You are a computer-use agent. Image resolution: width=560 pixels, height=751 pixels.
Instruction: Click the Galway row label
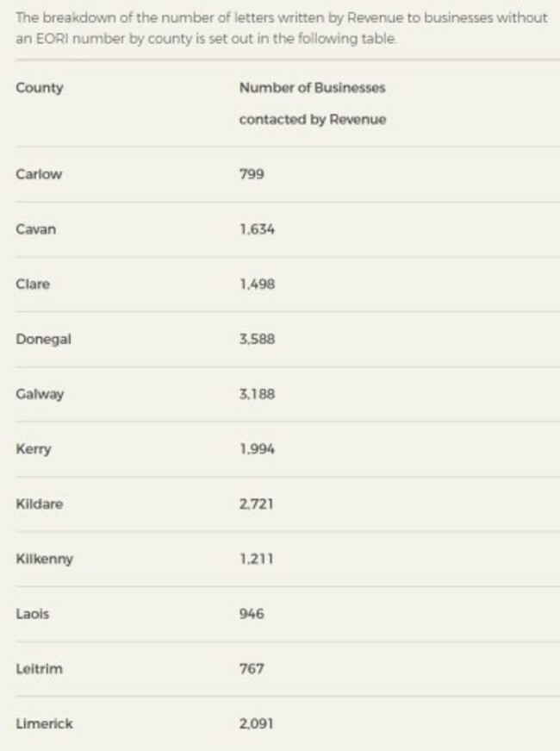40,394
